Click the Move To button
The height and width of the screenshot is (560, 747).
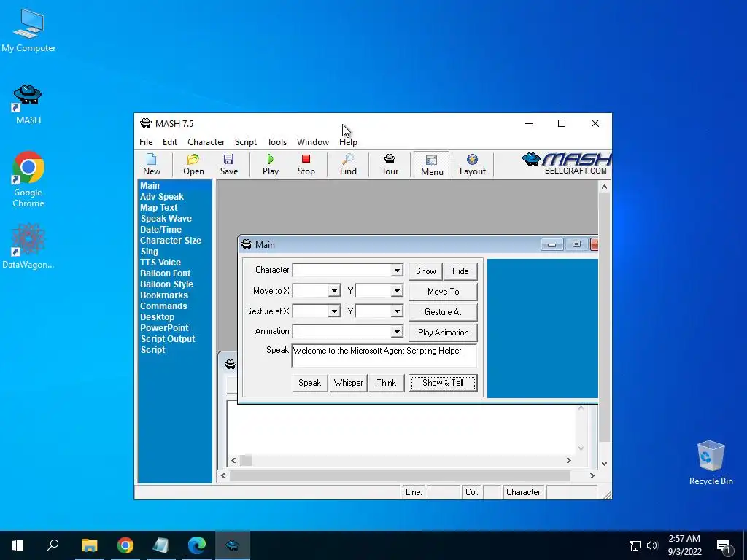click(443, 292)
